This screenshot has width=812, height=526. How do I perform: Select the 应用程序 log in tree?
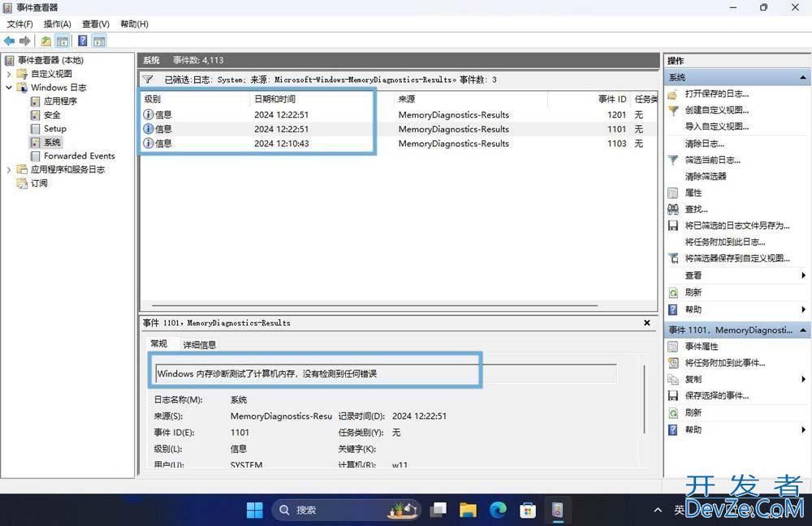coord(60,101)
